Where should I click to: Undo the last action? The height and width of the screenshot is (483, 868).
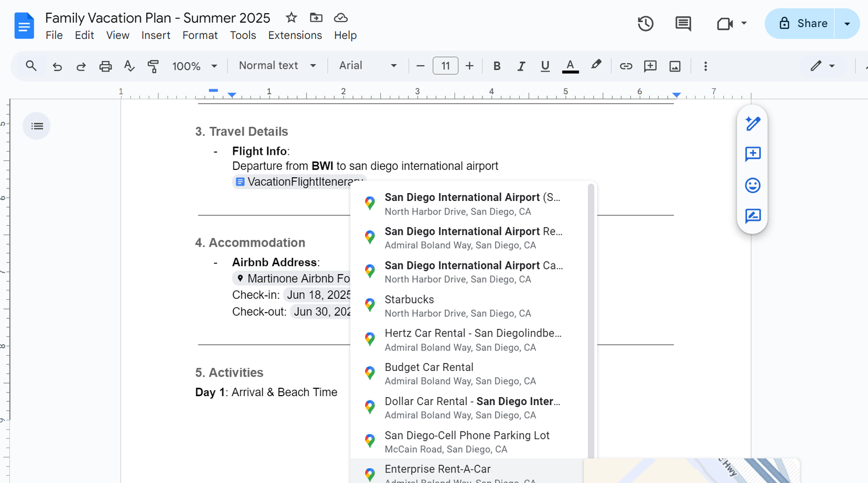(57, 66)
